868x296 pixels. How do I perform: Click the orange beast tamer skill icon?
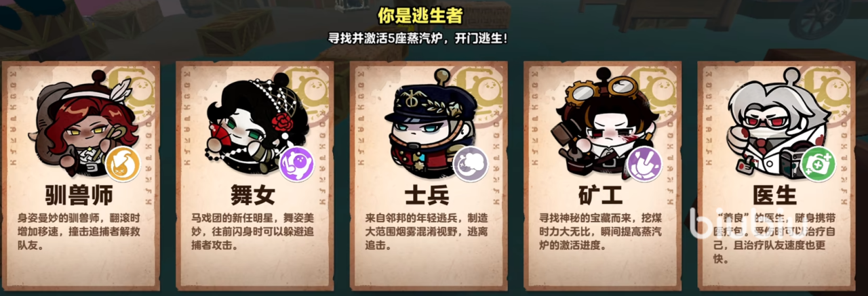pos(123,164)
